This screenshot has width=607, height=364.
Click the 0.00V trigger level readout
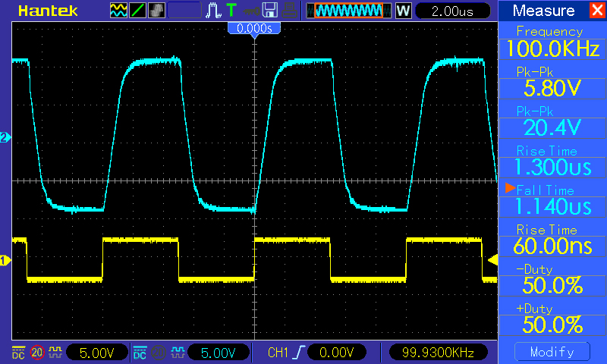point(336,353)
